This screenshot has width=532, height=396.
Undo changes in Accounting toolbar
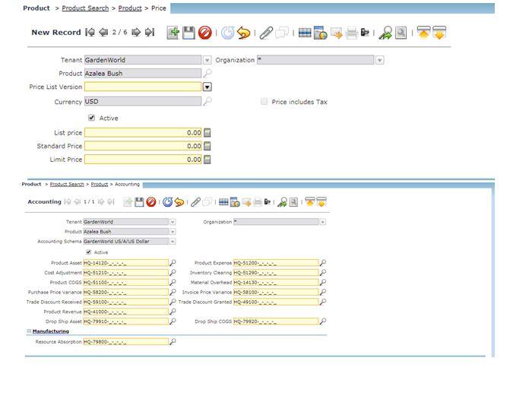pos(179,202)
